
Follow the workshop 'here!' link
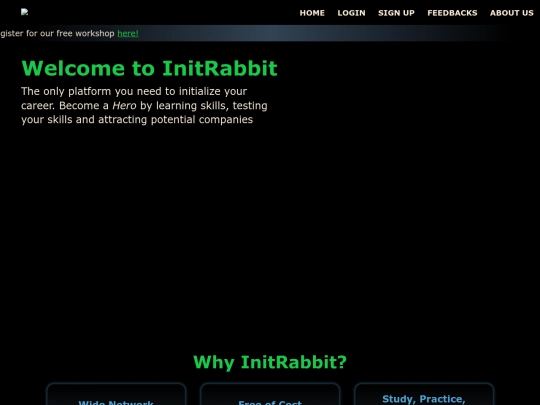[x=128, y=33]
